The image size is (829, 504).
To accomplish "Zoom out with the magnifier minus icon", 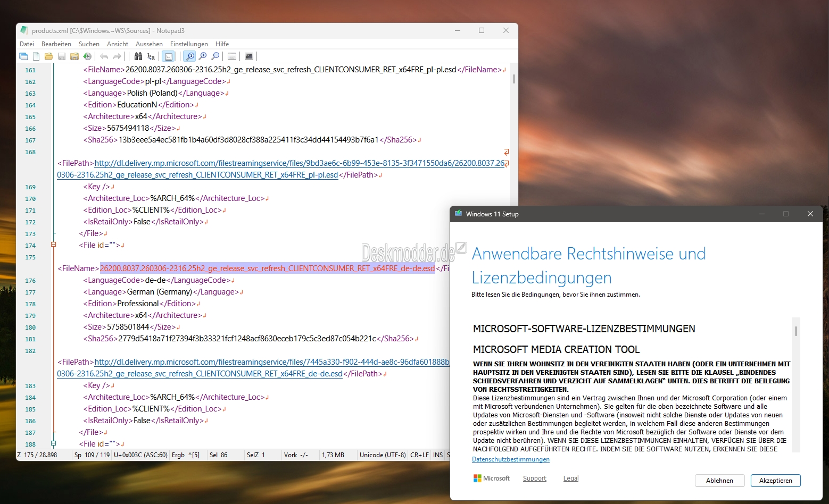I will [215, 56].
